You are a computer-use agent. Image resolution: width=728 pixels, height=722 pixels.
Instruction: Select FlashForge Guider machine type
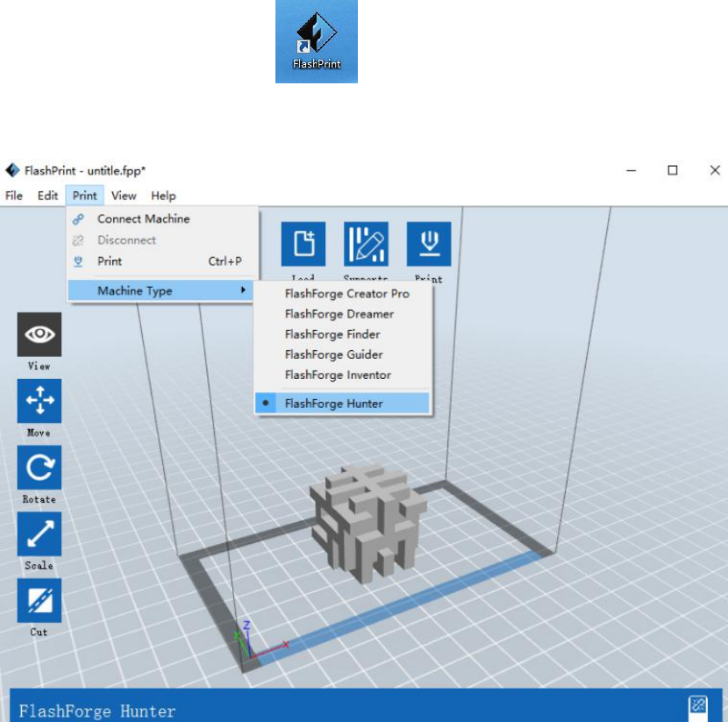(343, 354)
